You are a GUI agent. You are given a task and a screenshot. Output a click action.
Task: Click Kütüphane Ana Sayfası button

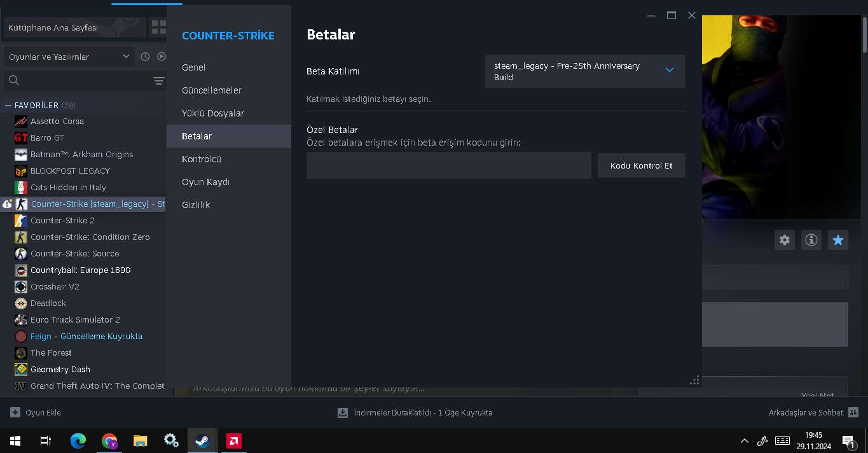coord(74,27)
